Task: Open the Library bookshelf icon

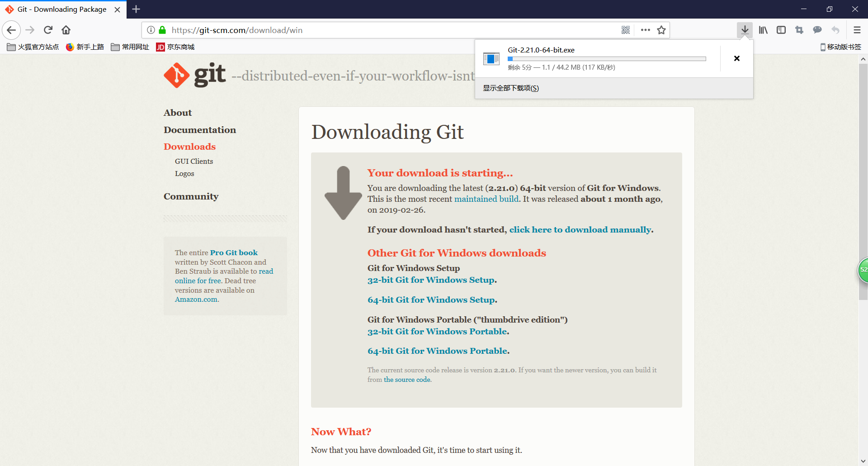Action: click(x=763, y=30)
